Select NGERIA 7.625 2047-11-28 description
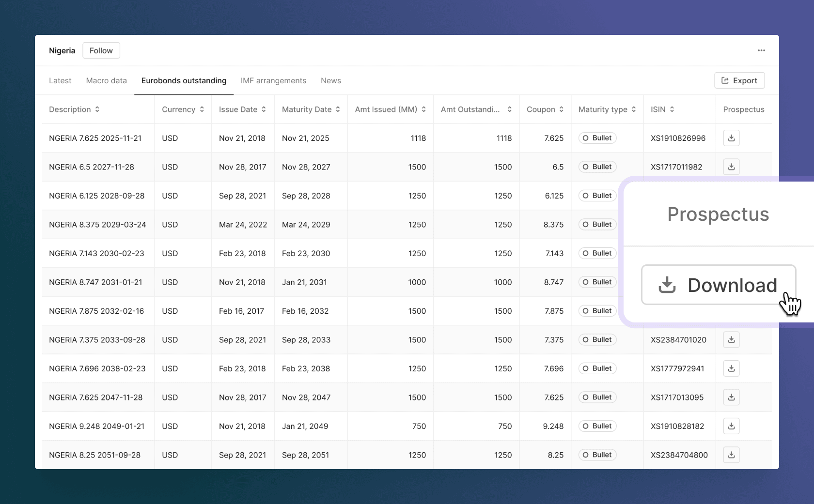This screenshot has height=504, width=814. 96,397
